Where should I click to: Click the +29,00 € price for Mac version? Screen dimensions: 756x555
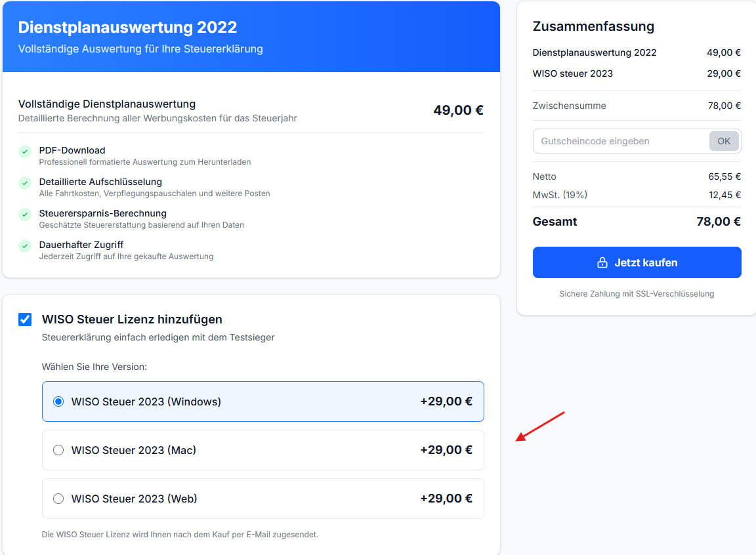(446, 450)
